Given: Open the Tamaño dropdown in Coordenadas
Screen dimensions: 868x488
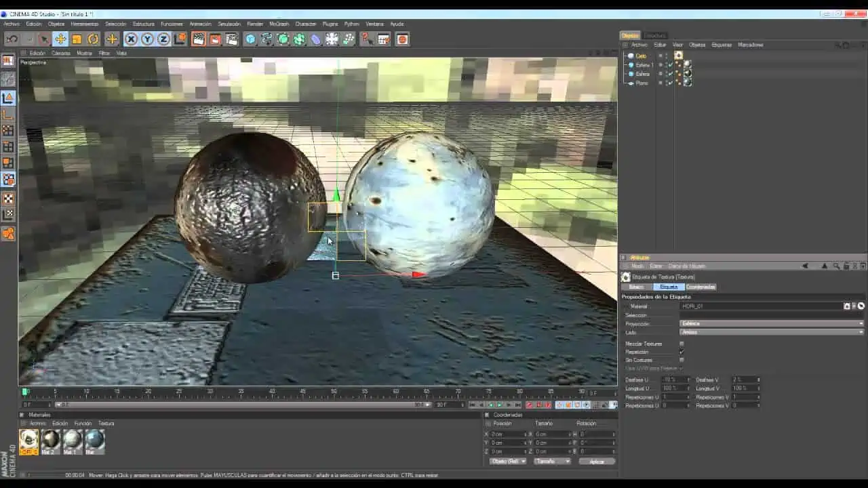Looking at the screenshot, I should pos(552,462).
